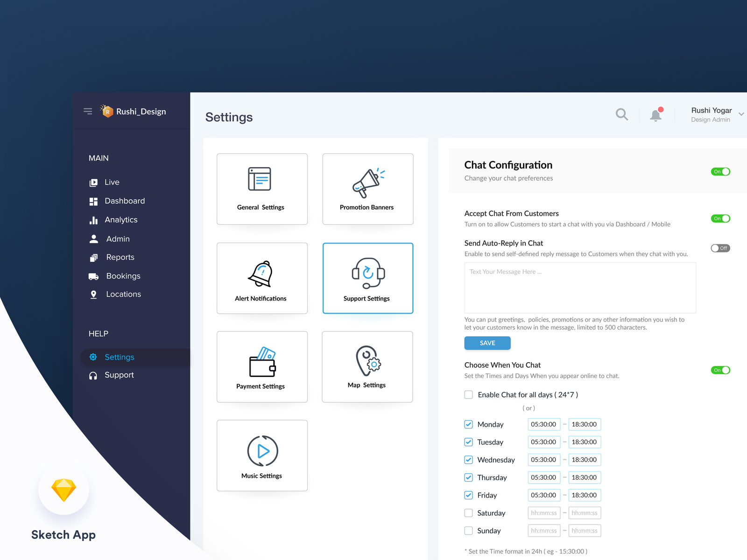
Task: Open Alert Notifications settings
Action: point(261,278)
